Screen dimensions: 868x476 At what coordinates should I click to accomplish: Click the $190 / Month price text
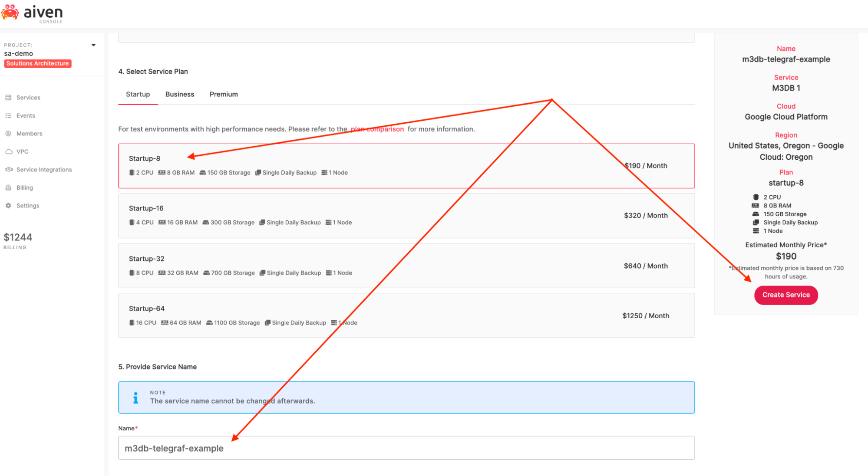(x=646, y=166)
